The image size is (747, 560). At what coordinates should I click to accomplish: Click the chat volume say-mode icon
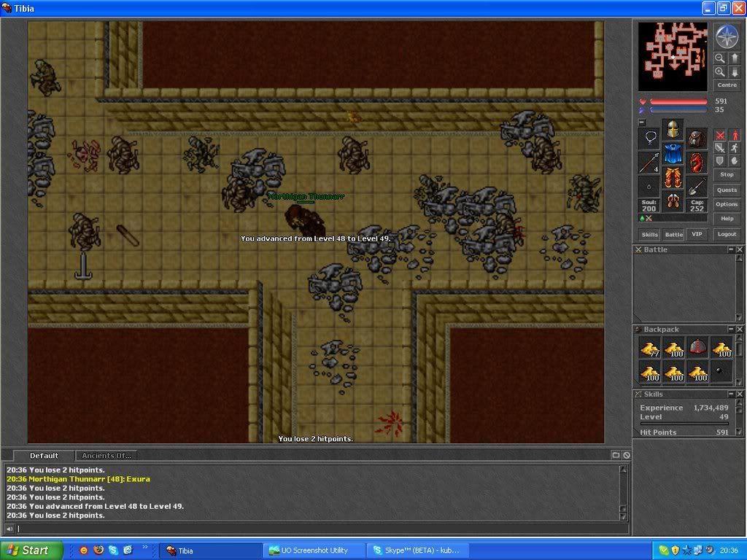pos(9,529)
